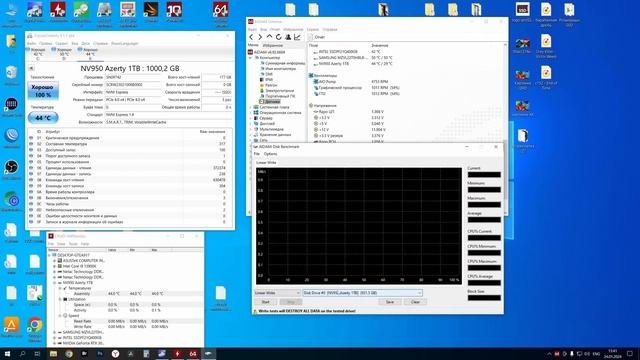
Task: Open Options menu in AIDA64 Disk Benchmark
Action: (x=270, y=154)
